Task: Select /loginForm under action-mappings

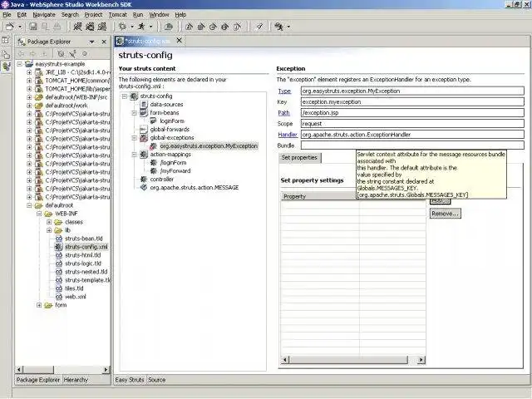Action: 173,163
